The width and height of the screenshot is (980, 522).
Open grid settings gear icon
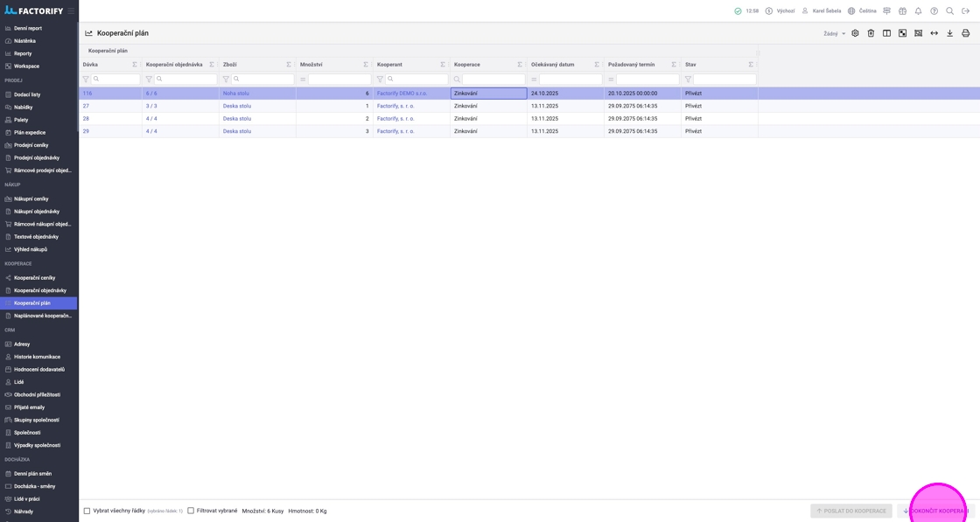(855, 33)
